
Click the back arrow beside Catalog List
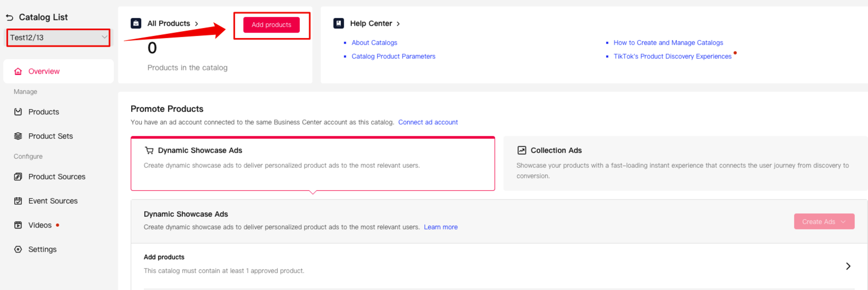coord(9,17)
